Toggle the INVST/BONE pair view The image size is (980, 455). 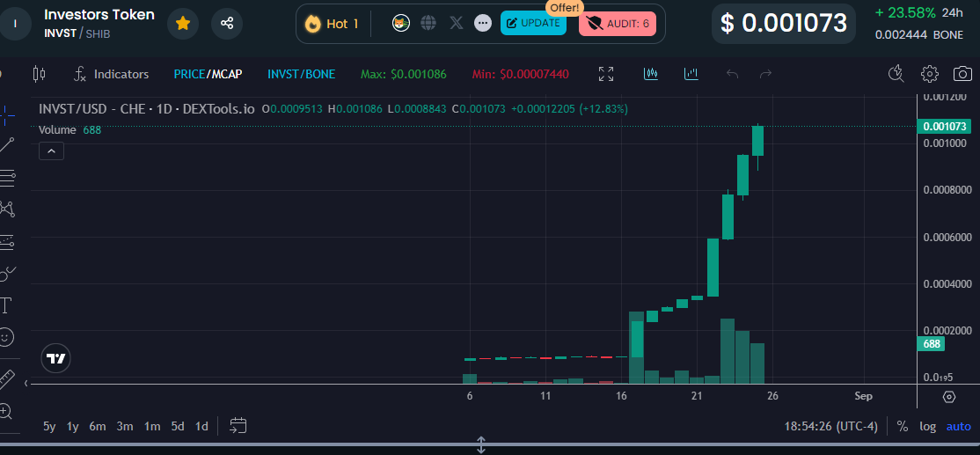coord(301,75)
